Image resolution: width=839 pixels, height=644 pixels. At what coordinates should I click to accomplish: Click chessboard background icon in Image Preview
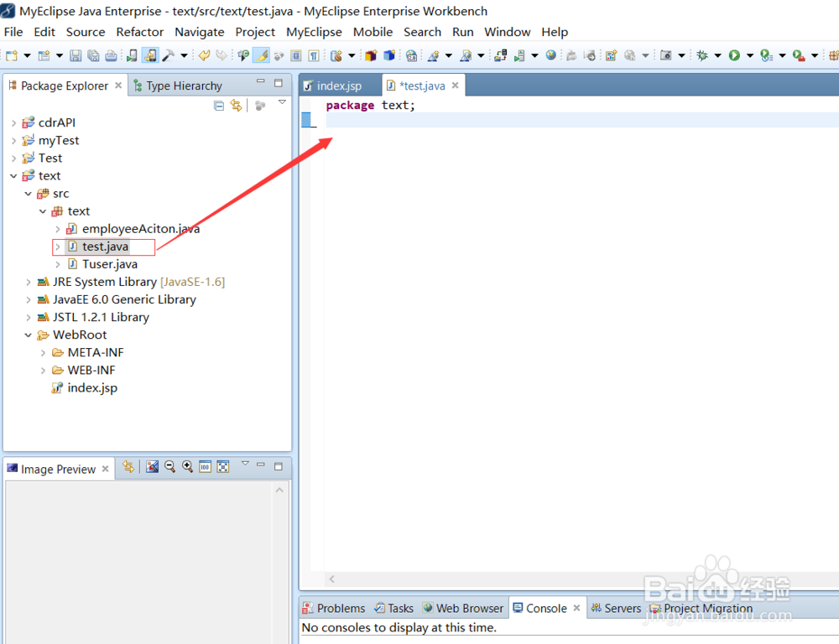[152, 467]
